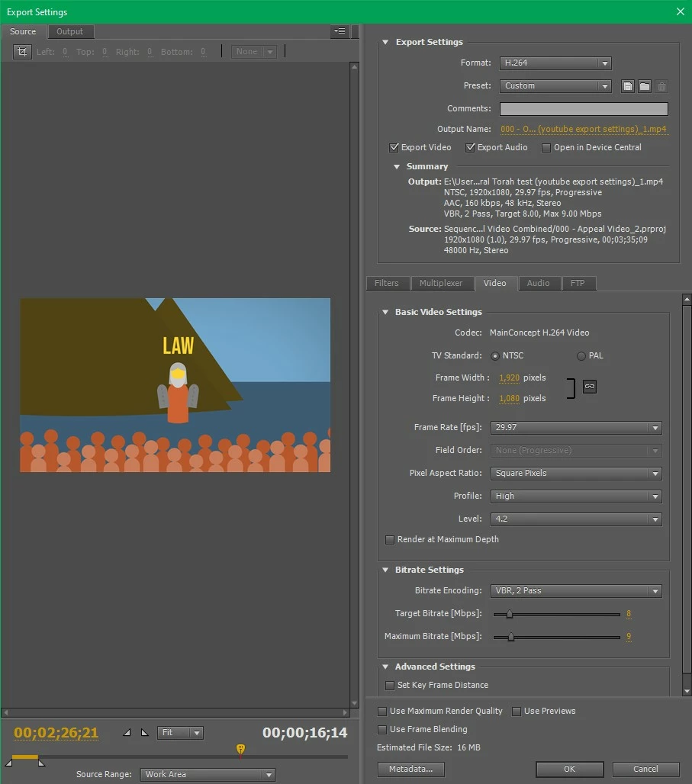Image resolution: width=692 pixels, height=784 pixels.
Task: Open the Filters tab
Action: [x=387, y=283]
